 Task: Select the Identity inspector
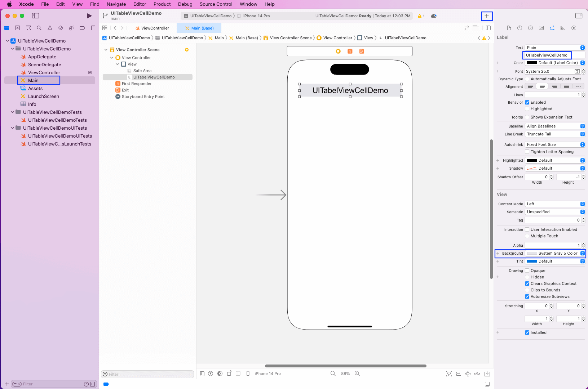pos(541,28)
